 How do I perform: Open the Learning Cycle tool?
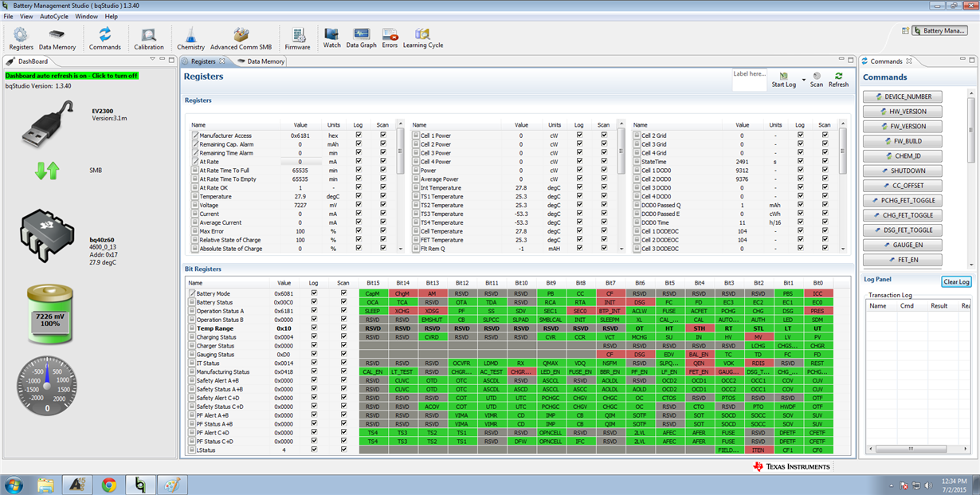[x=423, y=38]
